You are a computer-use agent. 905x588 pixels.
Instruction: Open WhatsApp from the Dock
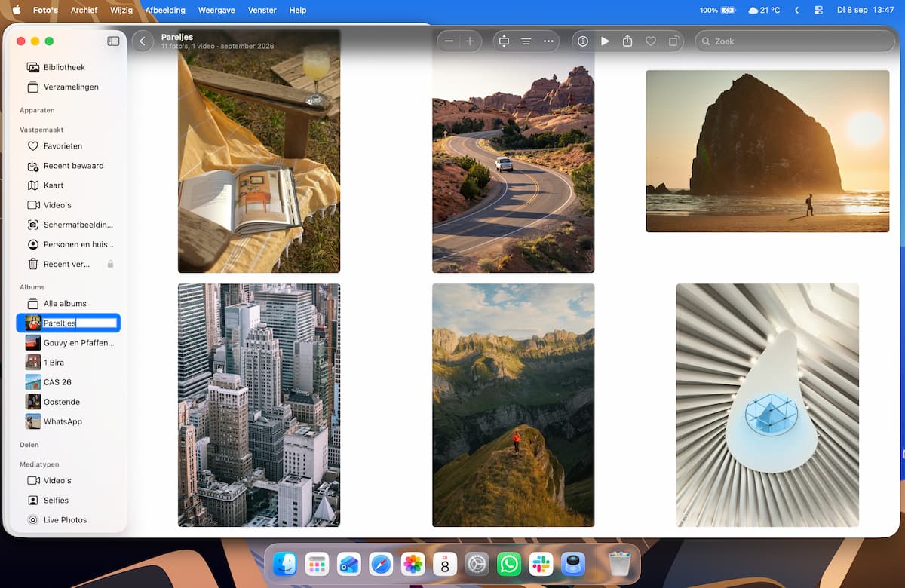[509, 564]
